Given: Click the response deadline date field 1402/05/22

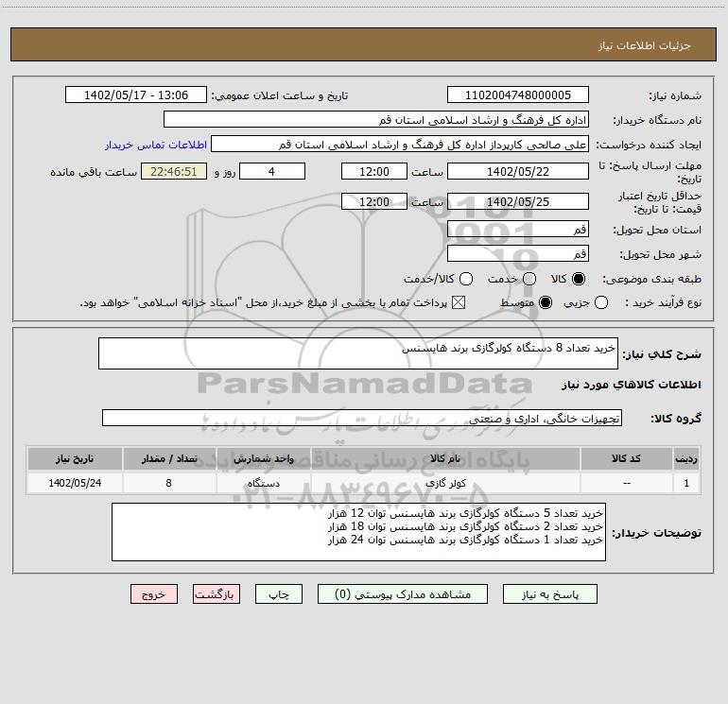Looking at the screenshot, I should point(518,172).
